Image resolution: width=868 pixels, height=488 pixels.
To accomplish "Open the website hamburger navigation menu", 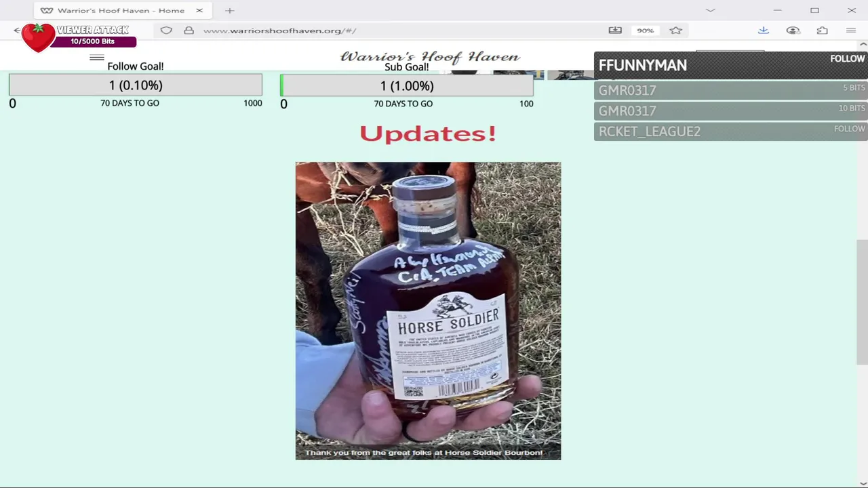I will [x=97, y=58].
